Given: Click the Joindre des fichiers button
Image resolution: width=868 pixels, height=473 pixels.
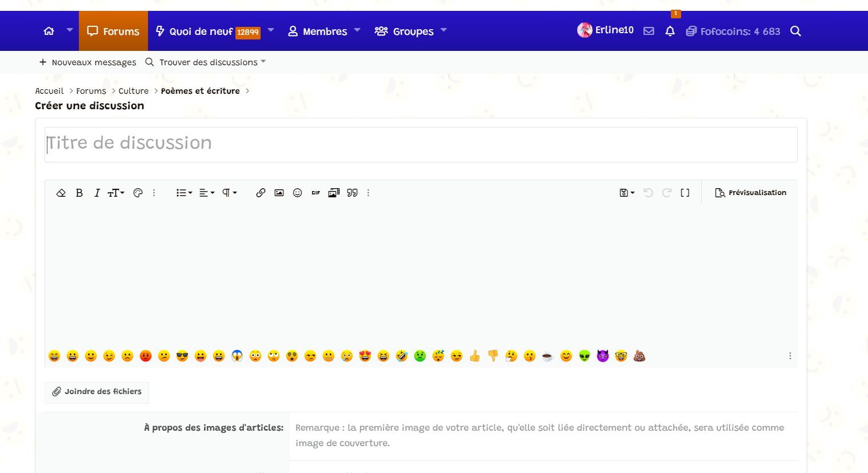Looking at the screenshot, I should (97, 392).
